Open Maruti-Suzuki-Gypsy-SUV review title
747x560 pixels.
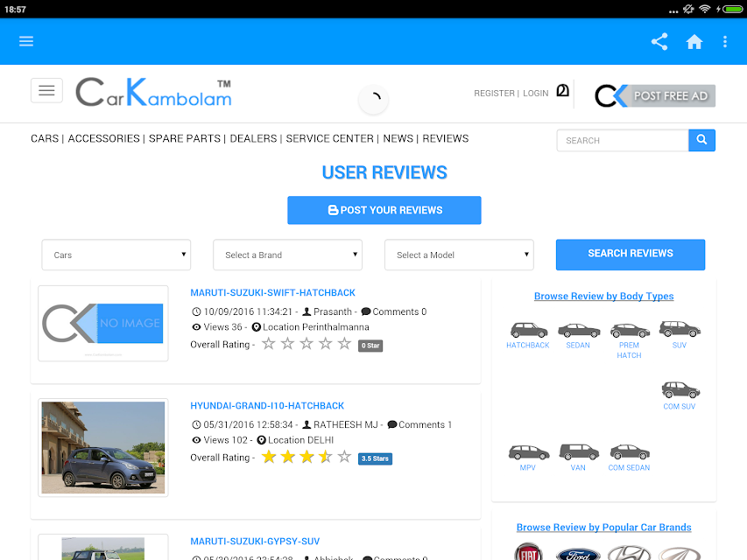pos(255,542)
